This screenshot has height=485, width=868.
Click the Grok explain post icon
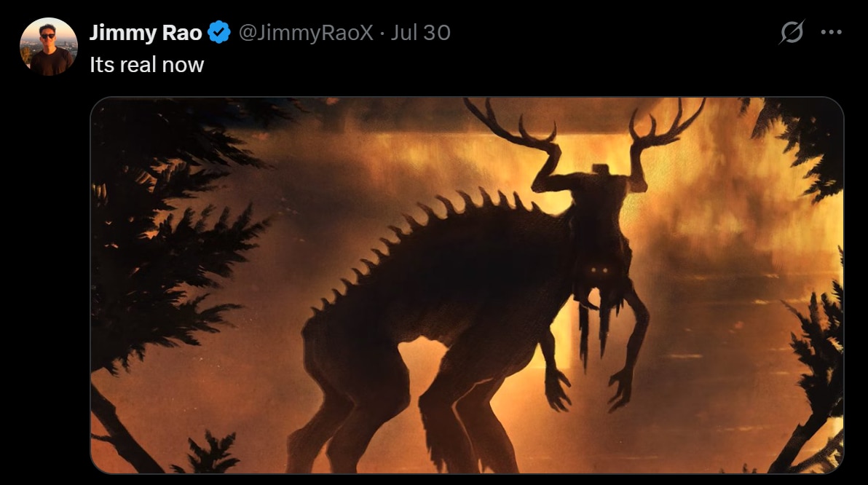pyautogui.click(x=792, y=32)
